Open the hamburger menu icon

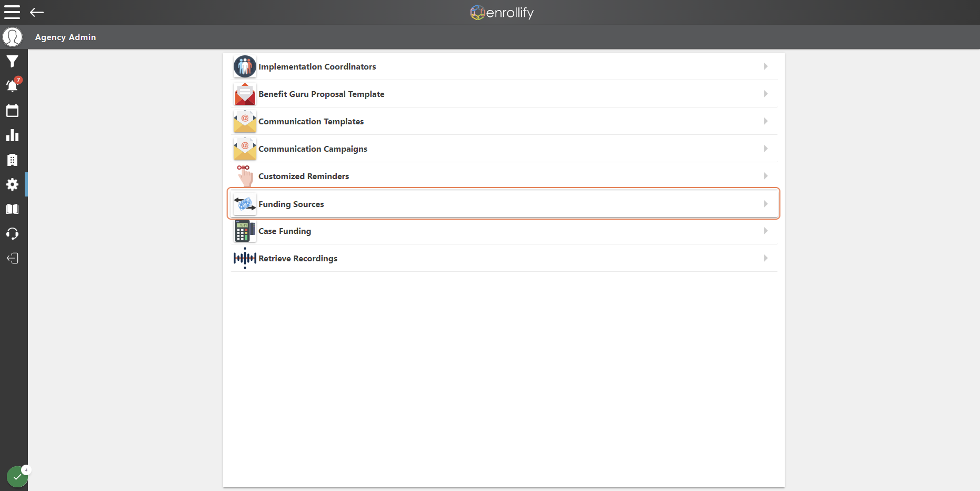click(x=12, y=12)
